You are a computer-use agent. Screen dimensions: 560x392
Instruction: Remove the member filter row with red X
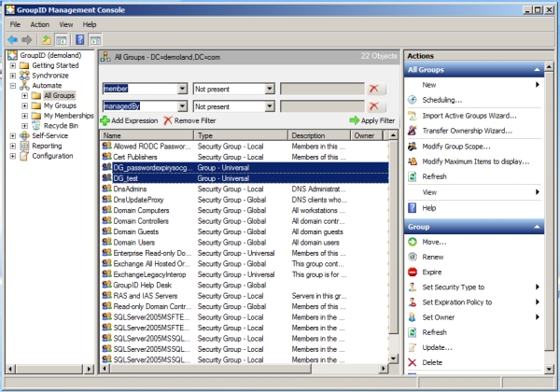(376, 89)
